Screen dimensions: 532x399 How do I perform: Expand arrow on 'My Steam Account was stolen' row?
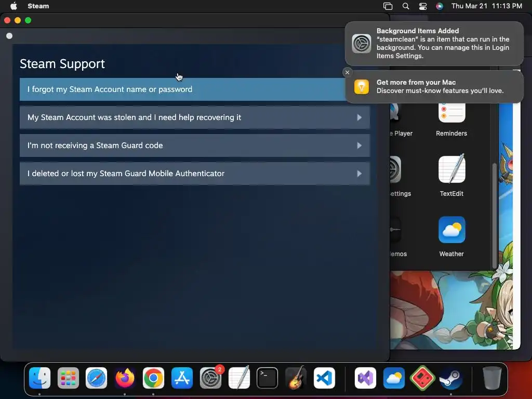pos(360,117)
